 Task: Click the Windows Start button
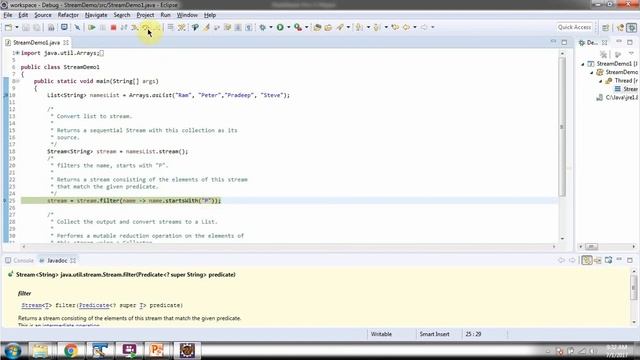(13, 351)
